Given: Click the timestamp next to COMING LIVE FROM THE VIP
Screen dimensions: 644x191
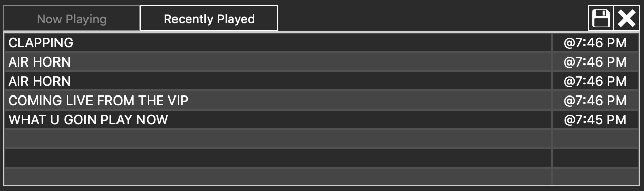Looking at the screenshot, I should click(x=596, y=101).
